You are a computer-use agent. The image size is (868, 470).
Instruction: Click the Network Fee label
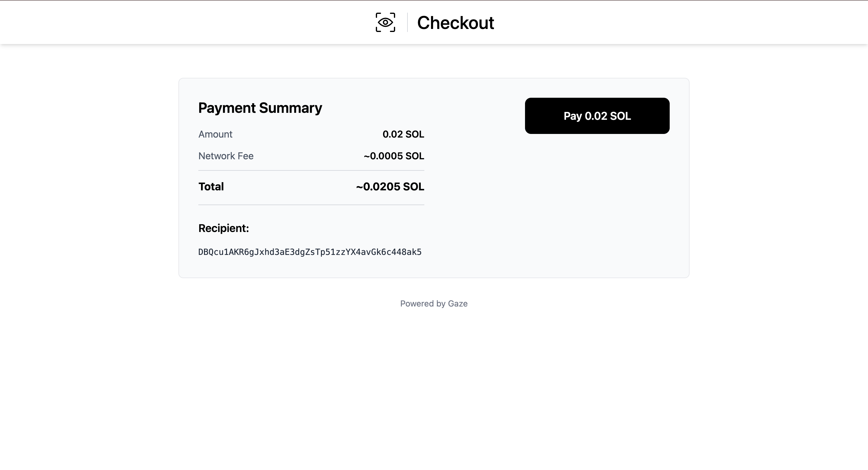click(226, 156)
